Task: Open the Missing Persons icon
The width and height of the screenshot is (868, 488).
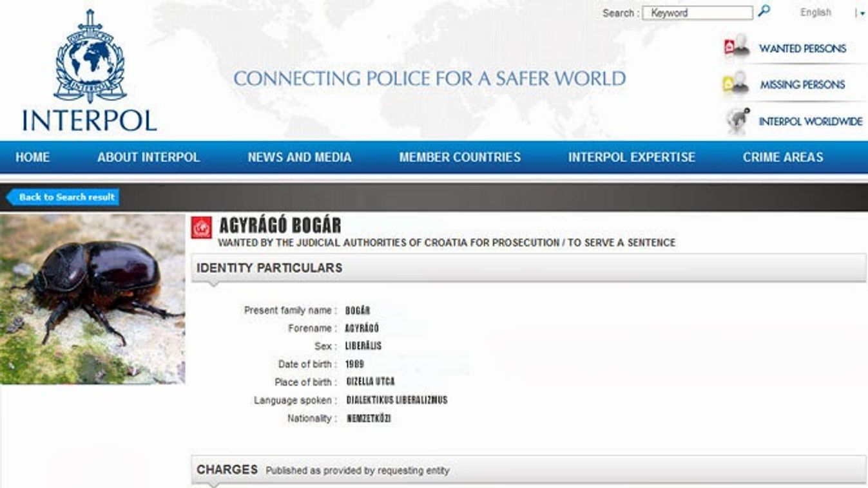Action: tap(737, 83)
